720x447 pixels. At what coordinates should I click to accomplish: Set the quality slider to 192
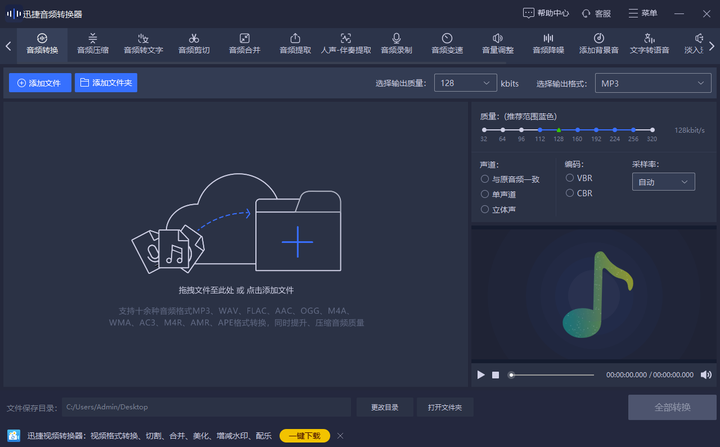click(x=596, y=130)
